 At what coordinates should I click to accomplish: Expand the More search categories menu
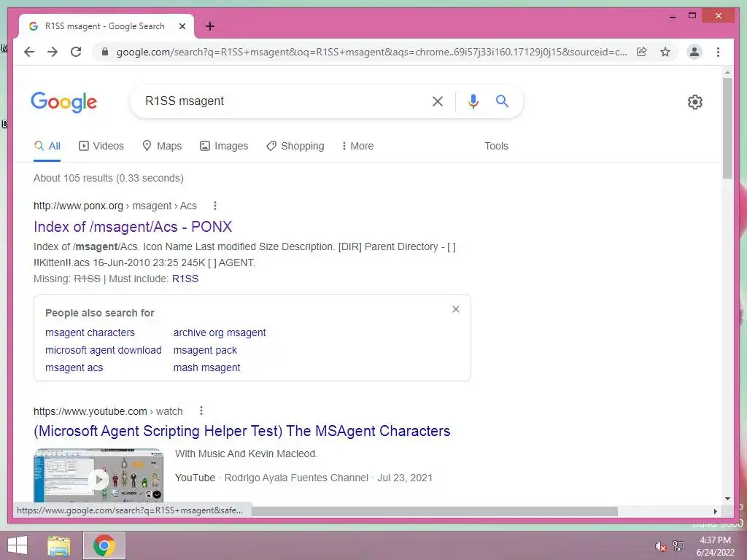[x=357, y=146]
